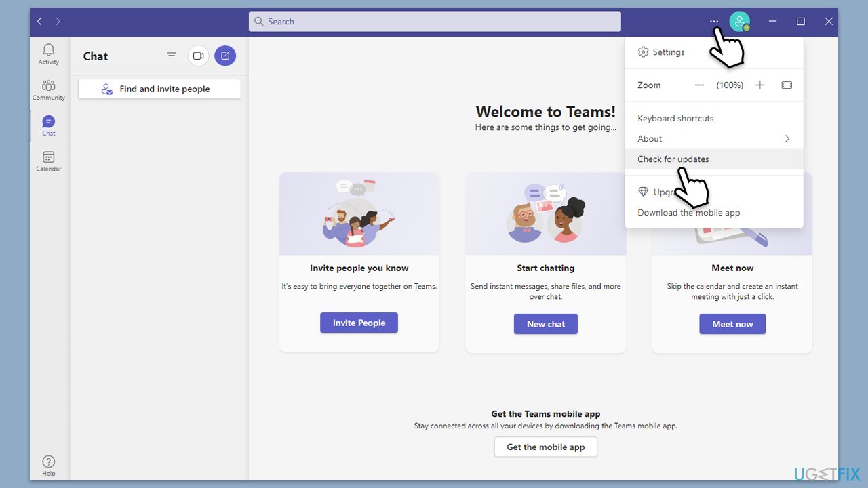The image size is (868, 488).
Task: Start a meeting from the chat header
Action: pos(198,56)
